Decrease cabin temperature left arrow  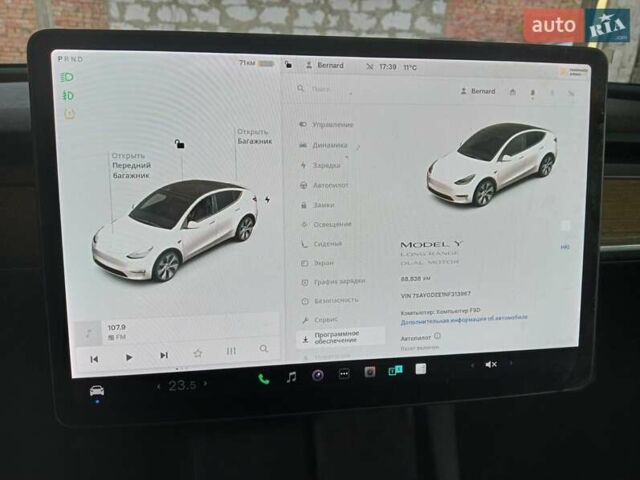[x=159, y=387]
